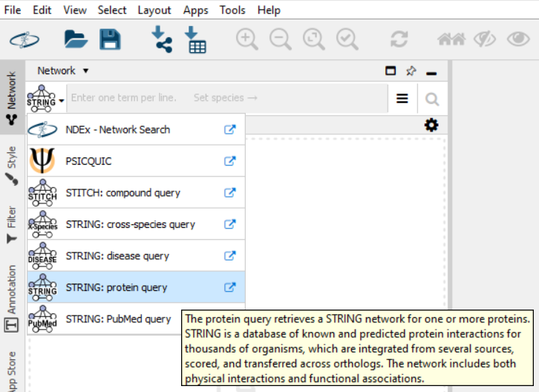Open PSICQUIC external link icon
Viewport: 539px width, 392px height.
pos(230,161)
